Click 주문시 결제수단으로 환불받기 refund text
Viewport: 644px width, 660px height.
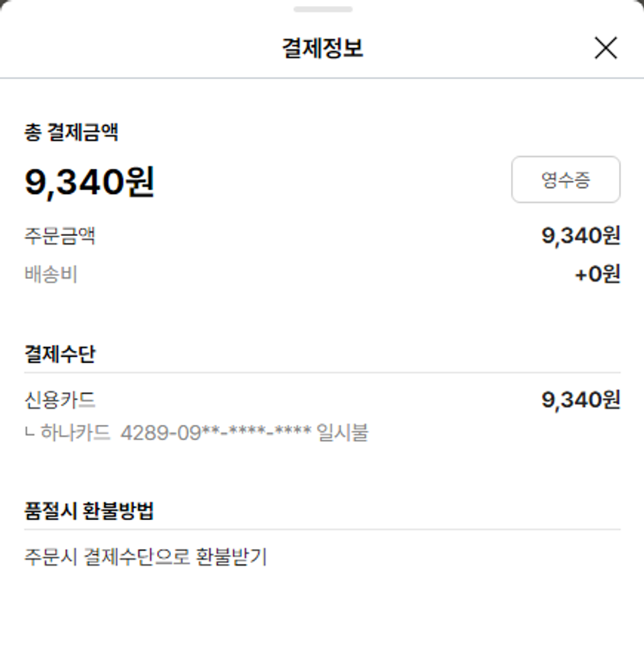[146, 557]
